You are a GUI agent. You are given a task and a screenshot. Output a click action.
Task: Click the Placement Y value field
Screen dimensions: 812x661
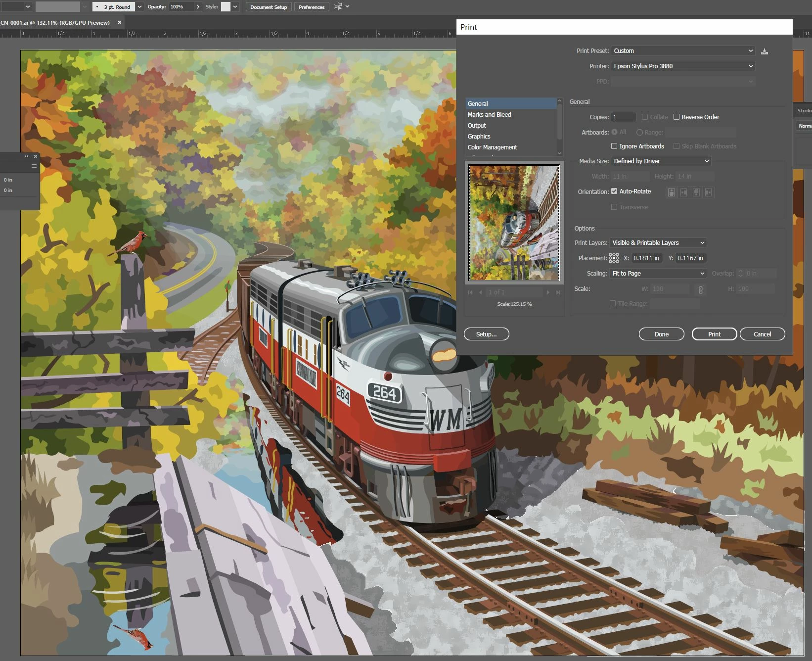coord(691,258)
